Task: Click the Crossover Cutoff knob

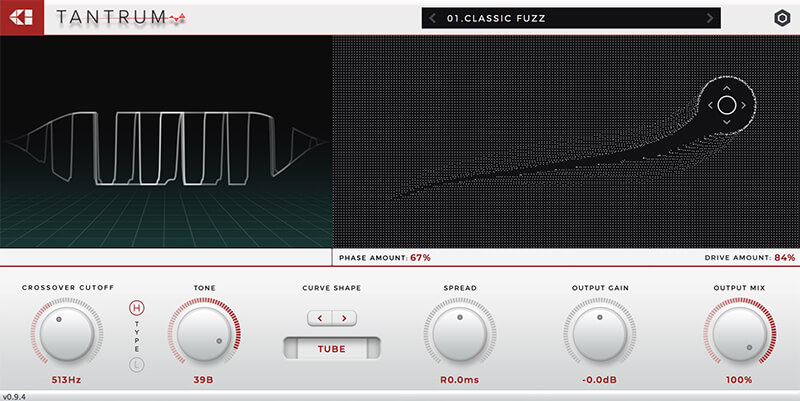Action: [66, 334]
